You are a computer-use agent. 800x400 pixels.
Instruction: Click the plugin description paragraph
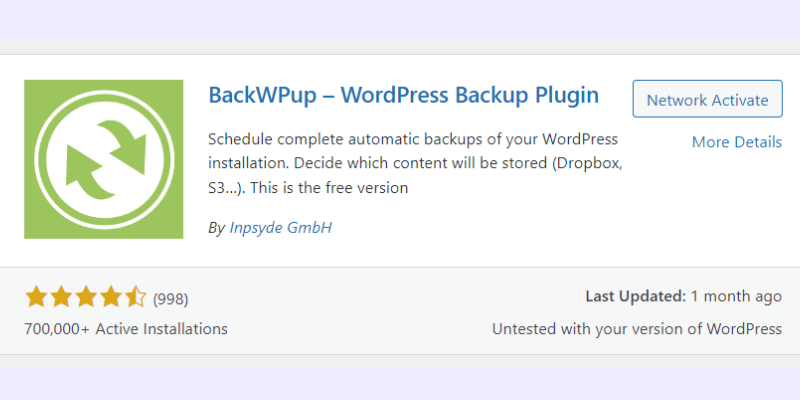(415, 163)
